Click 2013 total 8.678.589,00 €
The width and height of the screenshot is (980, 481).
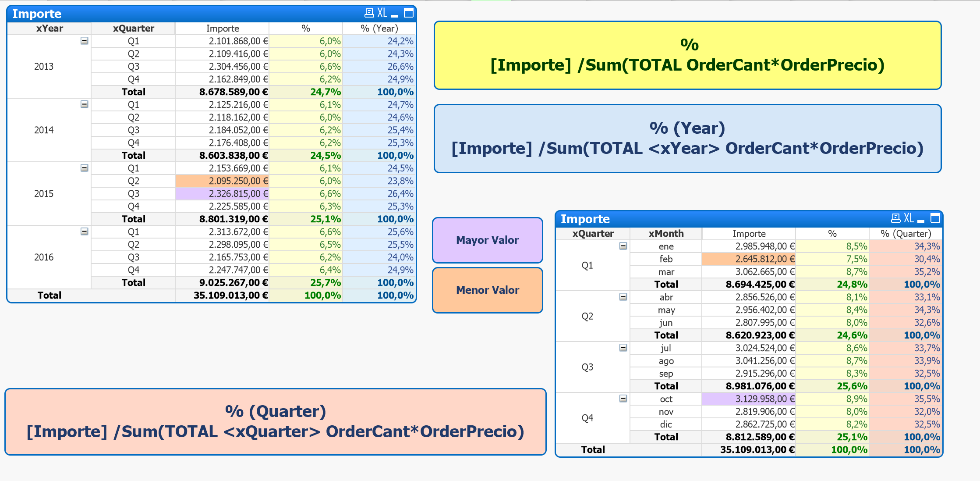click(222, 92)
